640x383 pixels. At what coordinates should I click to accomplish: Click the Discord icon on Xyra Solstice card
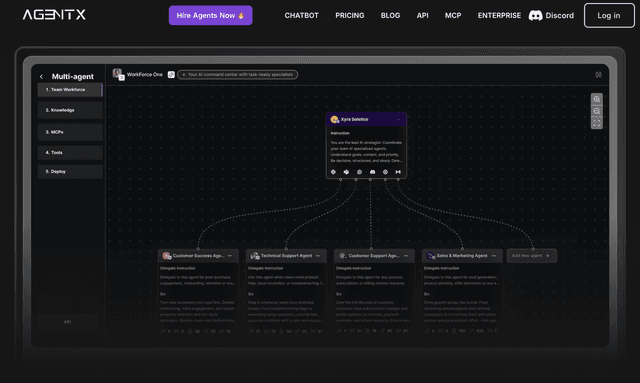pyautogui.click(x=372, y=172)
